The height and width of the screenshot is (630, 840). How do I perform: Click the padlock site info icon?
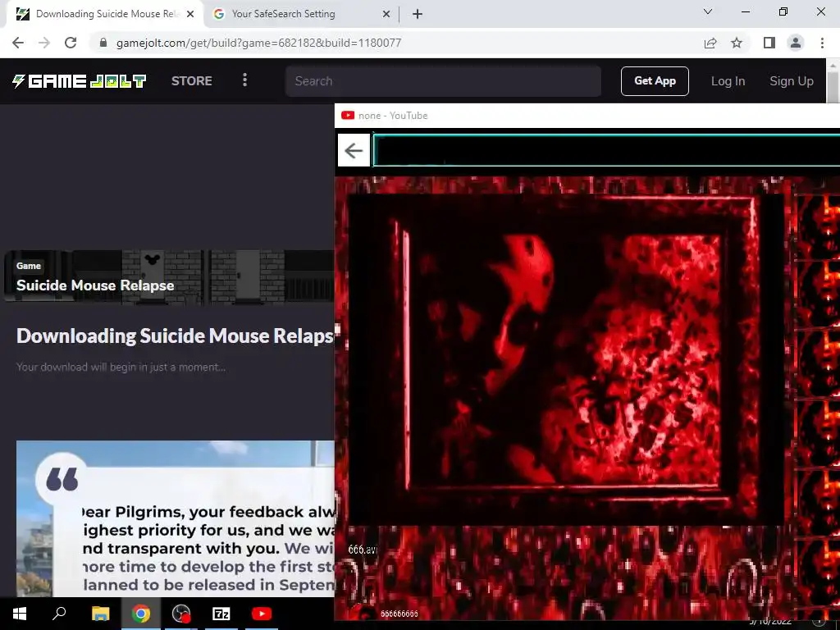click(x=103, y=43)
